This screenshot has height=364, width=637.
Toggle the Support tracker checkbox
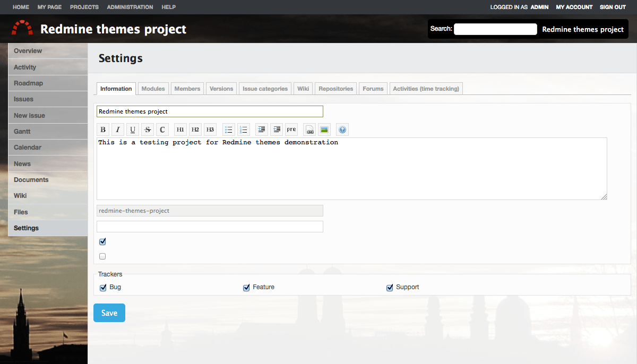(x=390, y=288)
